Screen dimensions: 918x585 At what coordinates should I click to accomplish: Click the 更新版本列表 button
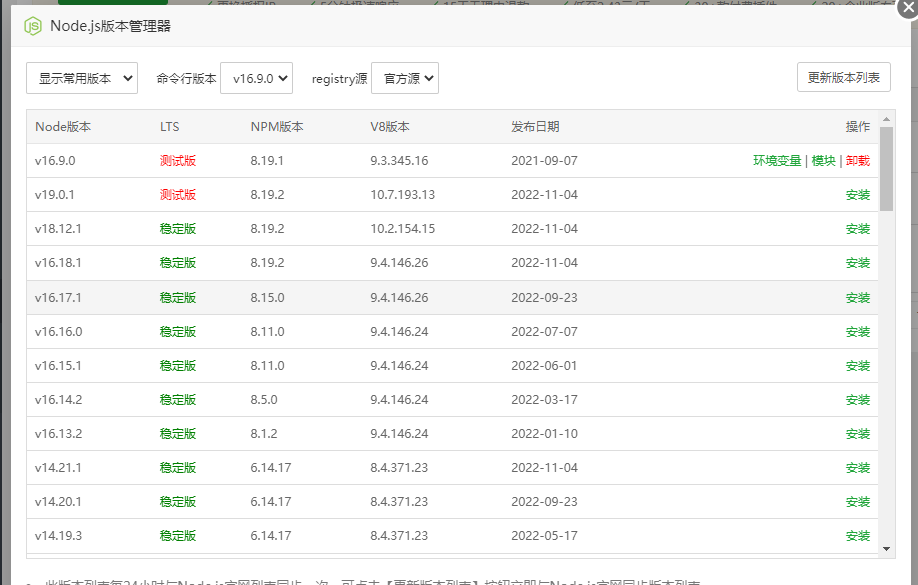pos(844,77)
